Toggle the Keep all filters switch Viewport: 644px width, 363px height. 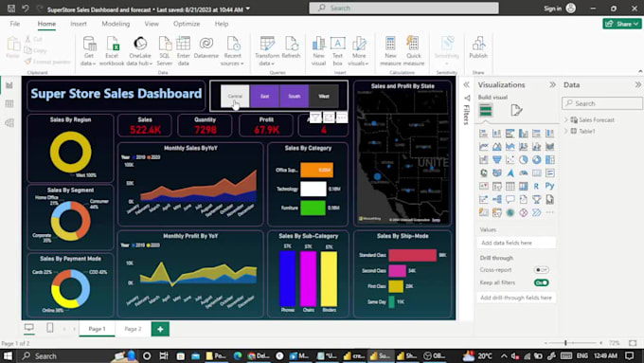click(541, 282)
